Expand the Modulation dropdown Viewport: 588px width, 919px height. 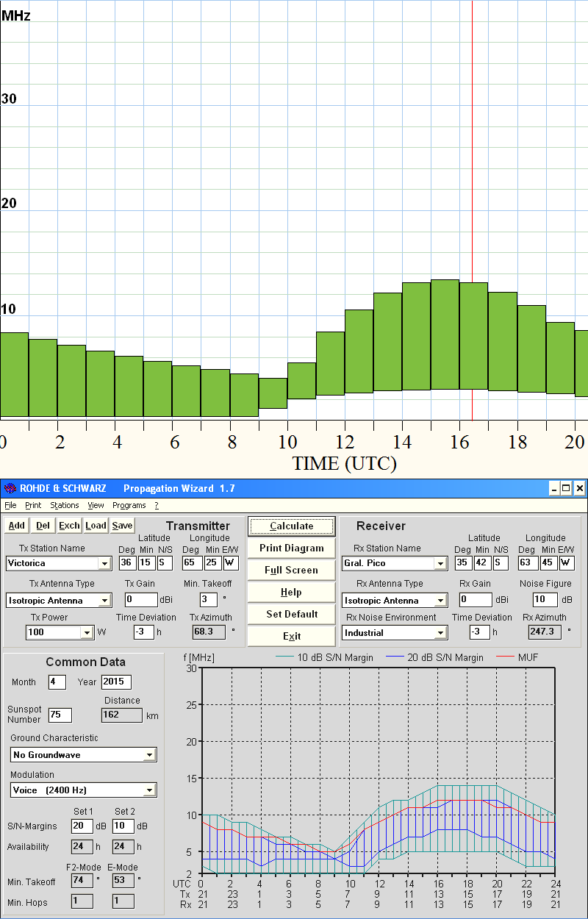coord(150,790)
